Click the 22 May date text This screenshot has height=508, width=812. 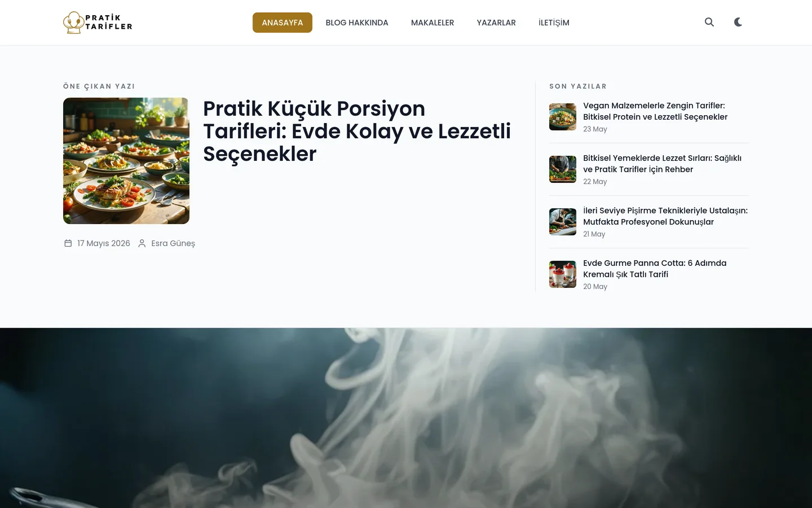coord(595,182)
